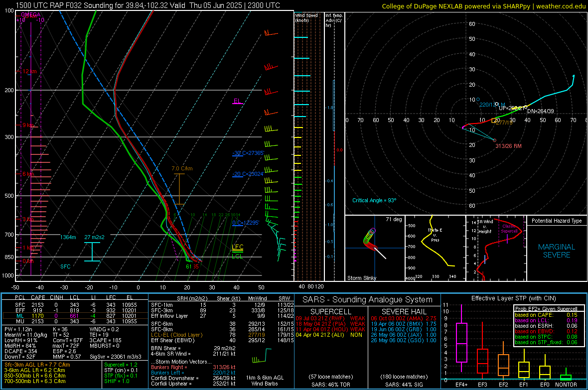Select the 700-500mb LR = 6.3 C/km line
The height and width of the screenshot is (390, 588).
35,381
